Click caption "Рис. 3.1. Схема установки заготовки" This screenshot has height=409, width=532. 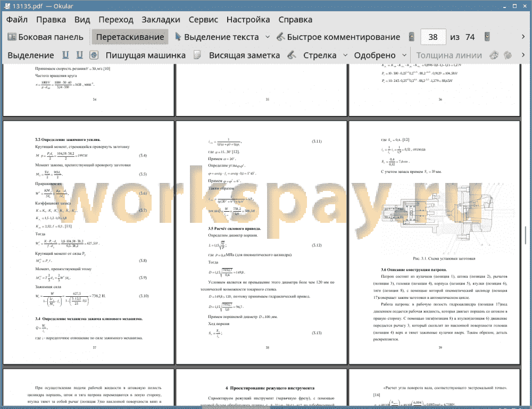444,258
